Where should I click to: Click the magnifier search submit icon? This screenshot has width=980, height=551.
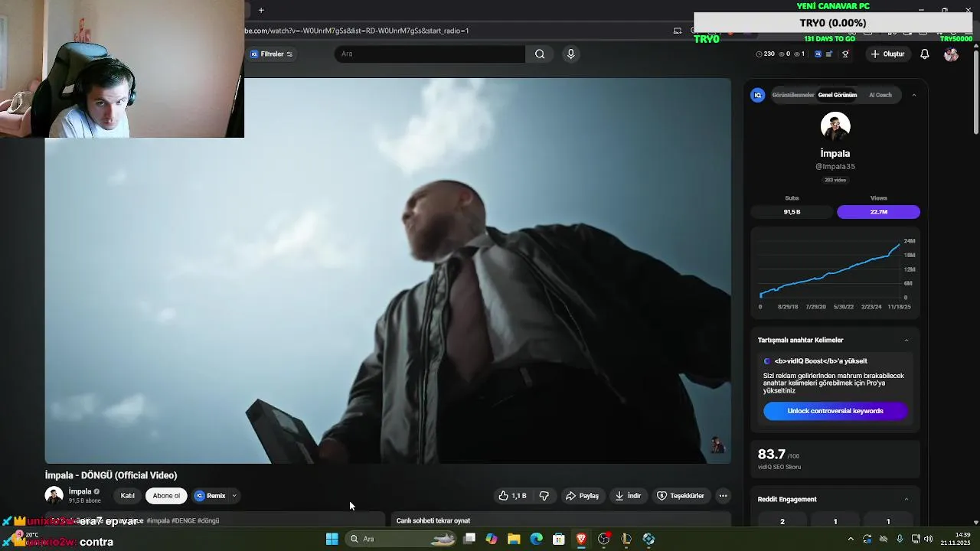coord(540,54)
